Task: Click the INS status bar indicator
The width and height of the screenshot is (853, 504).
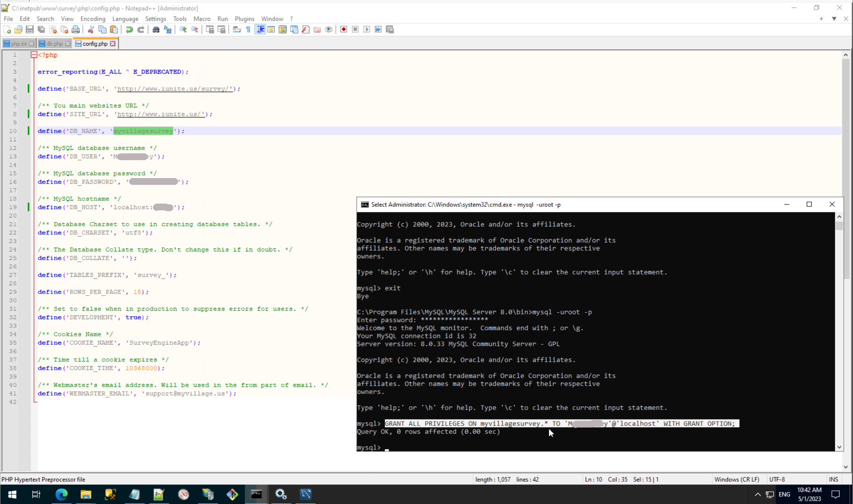Action: 833,479
